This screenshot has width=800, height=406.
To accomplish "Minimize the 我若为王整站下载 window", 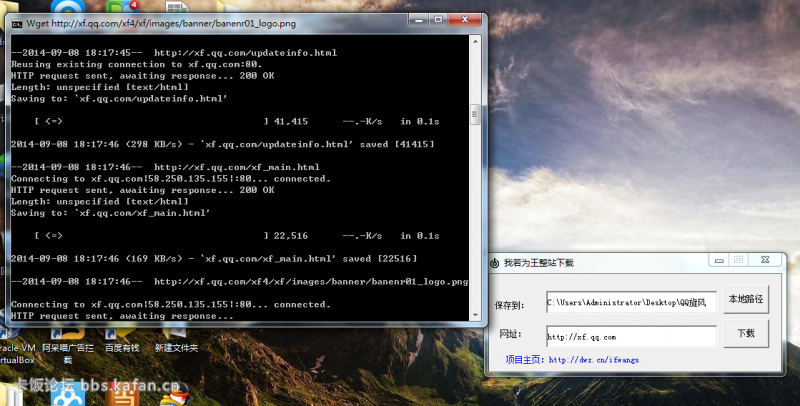I will coord(719,260).
